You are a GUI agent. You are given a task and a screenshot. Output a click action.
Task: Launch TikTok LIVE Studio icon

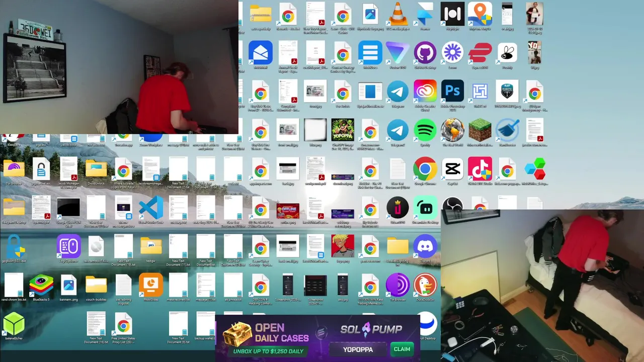pos(480,169)
